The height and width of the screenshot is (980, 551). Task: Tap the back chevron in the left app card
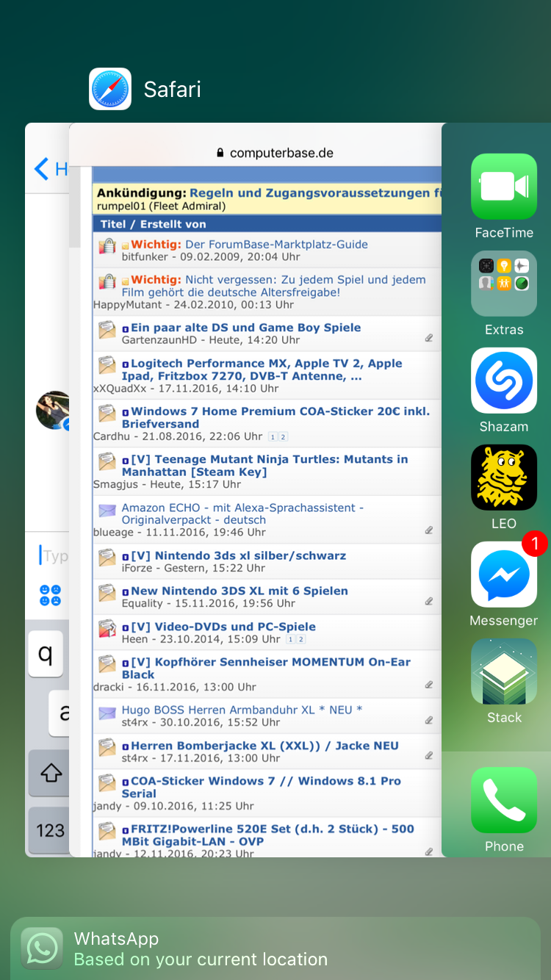click(x=41, y=169)
